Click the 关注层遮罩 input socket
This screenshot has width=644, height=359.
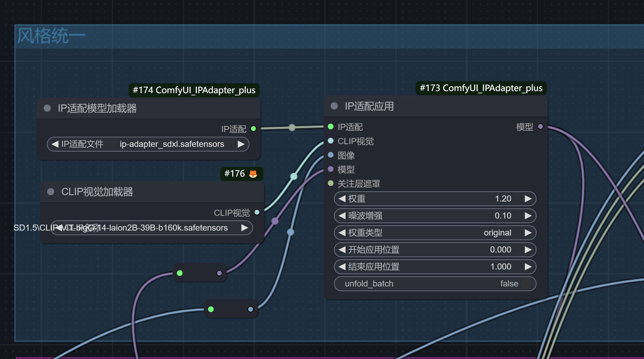(x=331, y=183)
